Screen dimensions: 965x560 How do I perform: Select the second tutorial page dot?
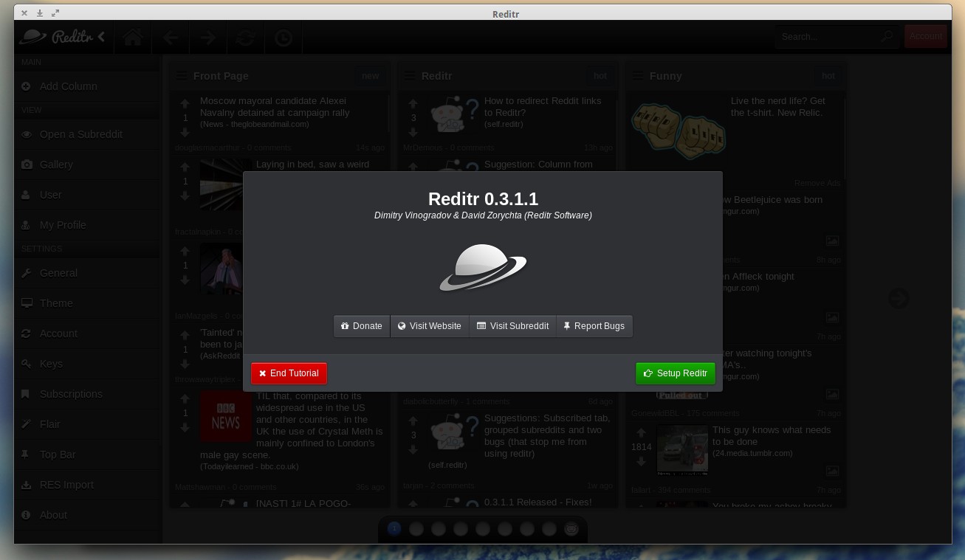click(x=416, y=529)
